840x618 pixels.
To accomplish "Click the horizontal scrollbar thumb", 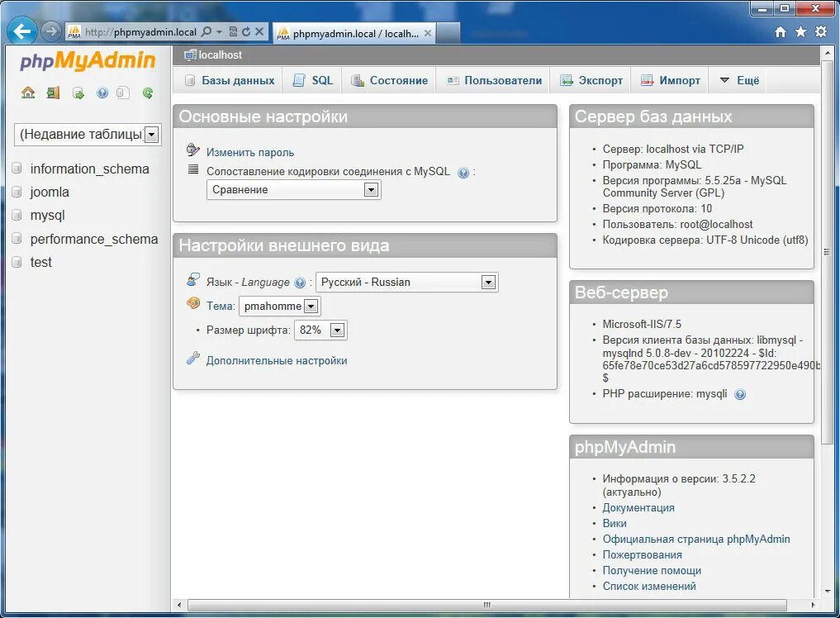I will 487,605.
